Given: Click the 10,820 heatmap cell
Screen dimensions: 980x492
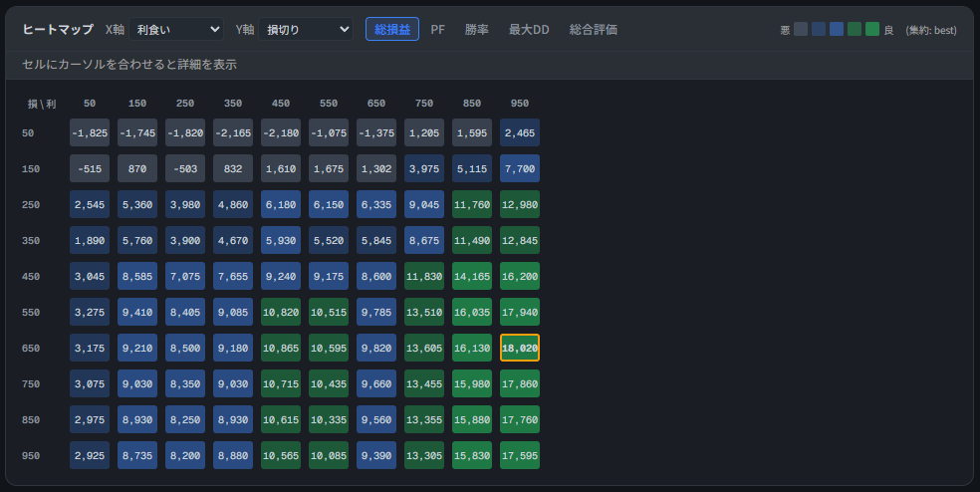Looking at the screenshot, I should (x=281, y=312).
